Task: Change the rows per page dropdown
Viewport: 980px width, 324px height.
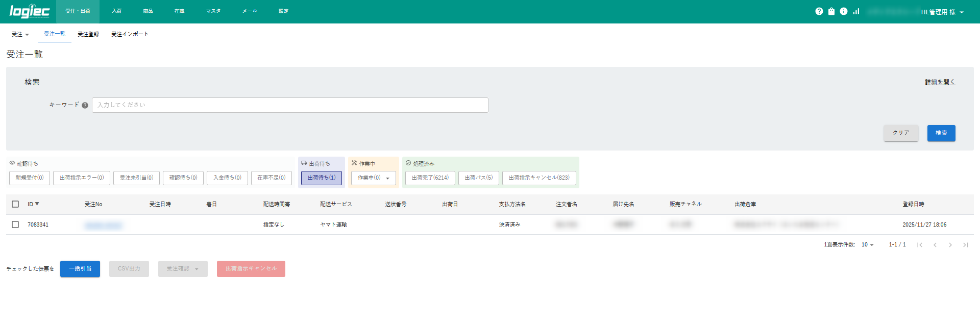Action: coord(868,245)
